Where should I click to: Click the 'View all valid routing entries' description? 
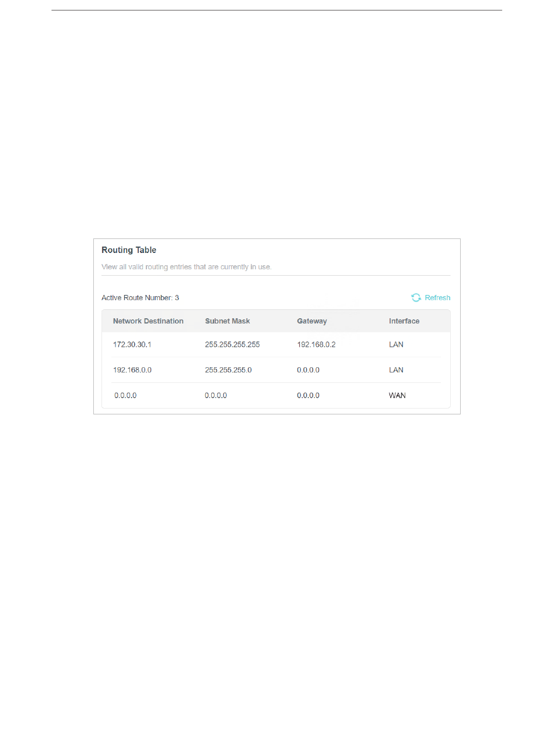click(x=187, y=267)
